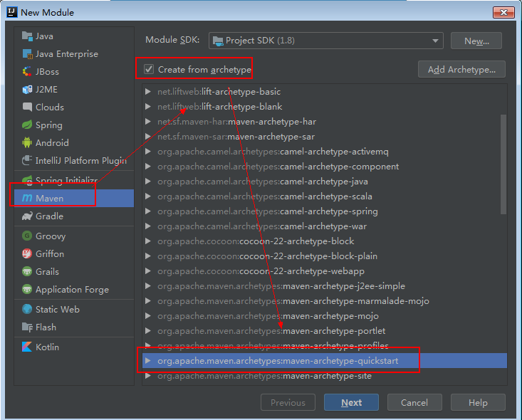Select the Java module type icon

click(27, 36)
